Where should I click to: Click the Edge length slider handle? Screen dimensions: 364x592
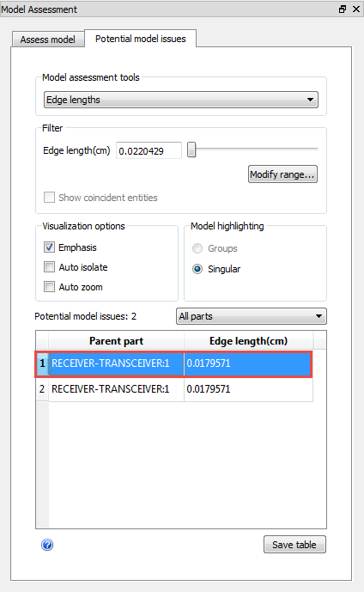tap(191, 150)
